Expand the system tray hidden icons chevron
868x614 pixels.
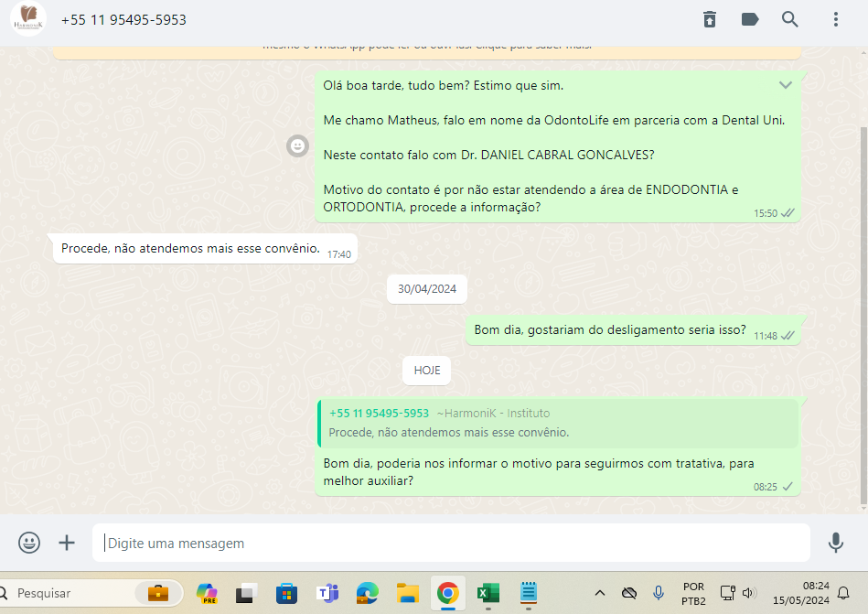pyautogui.click(x=600, y=593)
